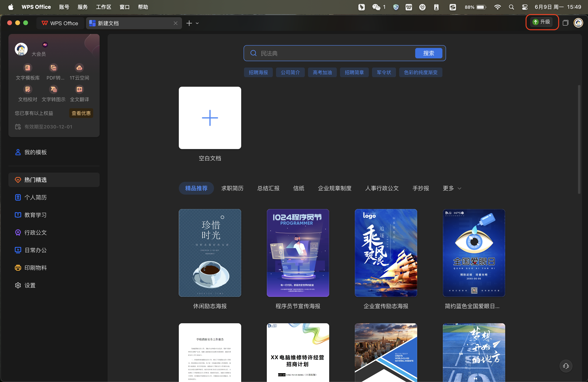The image size is (588, 382).
Task: Click the 查看优惠 button
Action: point(81,113)
